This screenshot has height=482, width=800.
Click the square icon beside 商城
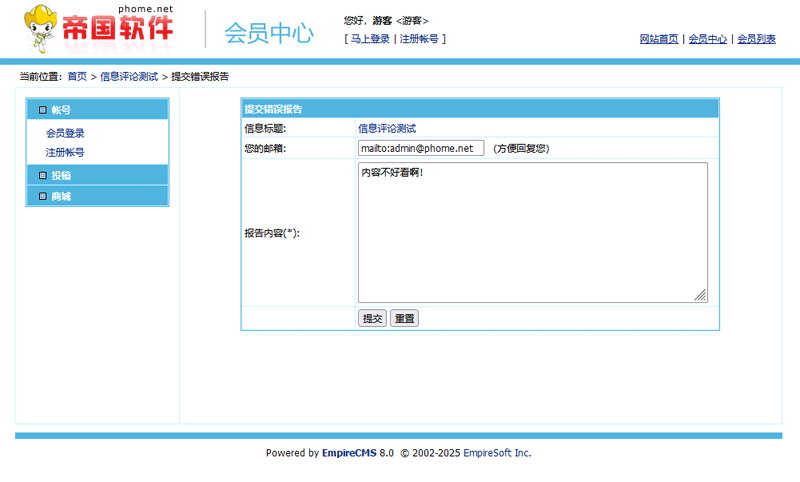point(42,197)
